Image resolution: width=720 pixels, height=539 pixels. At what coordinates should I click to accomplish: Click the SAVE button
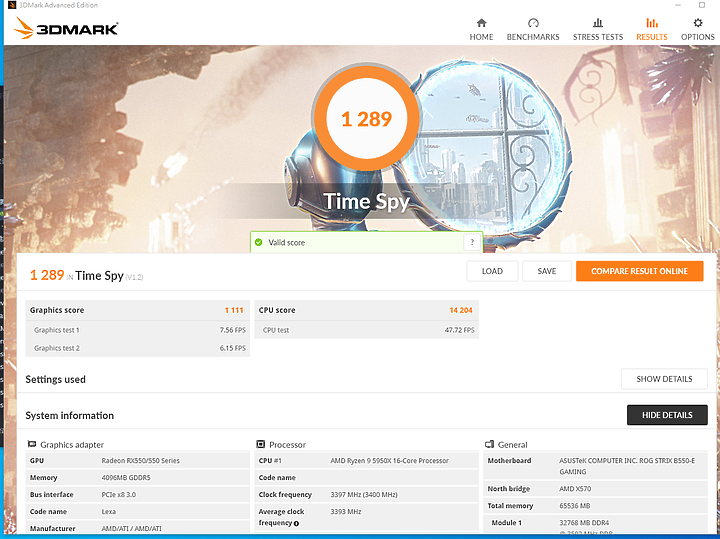click(x=546, y=271)
